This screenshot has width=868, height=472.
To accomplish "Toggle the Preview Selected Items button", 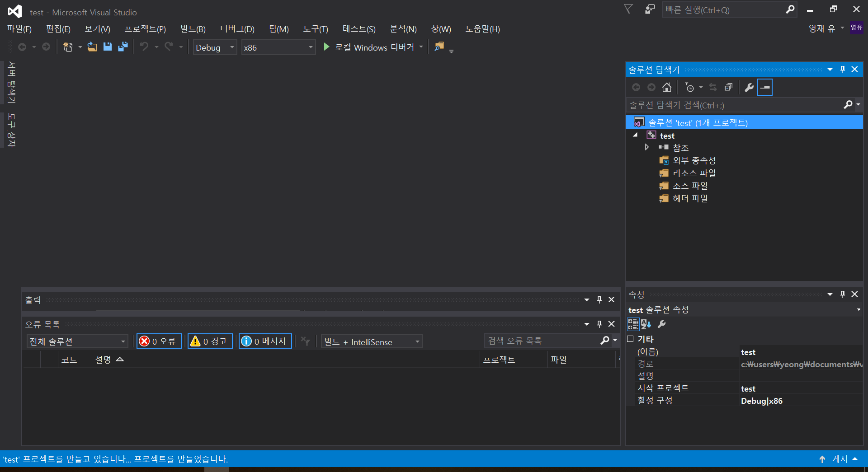I will 765,87.
